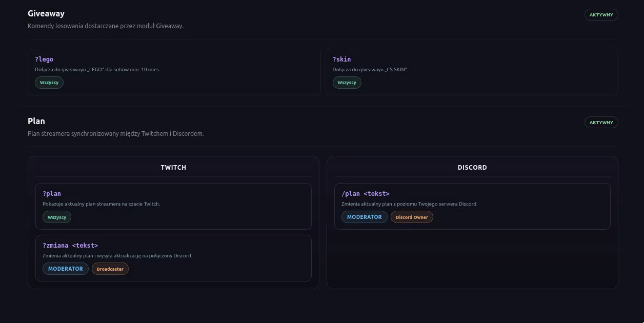The width and height of the screenshot is (644, 323).
Task: Open the DISCORD column header
Action: [472, 168]
